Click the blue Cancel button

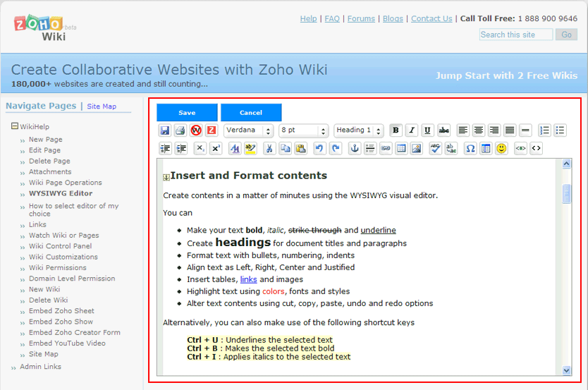point(251,113)
